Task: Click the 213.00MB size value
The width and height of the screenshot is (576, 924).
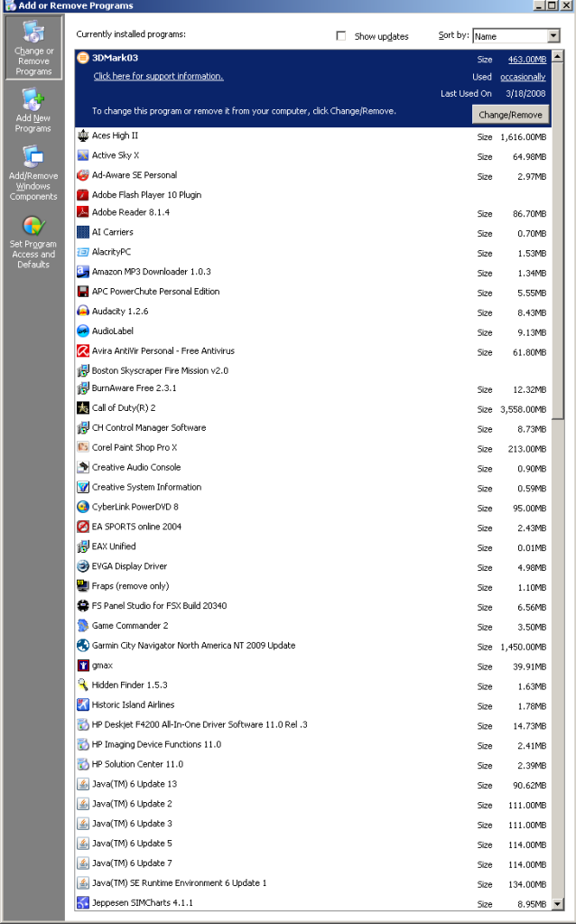Action: click(x=527, y=449)
